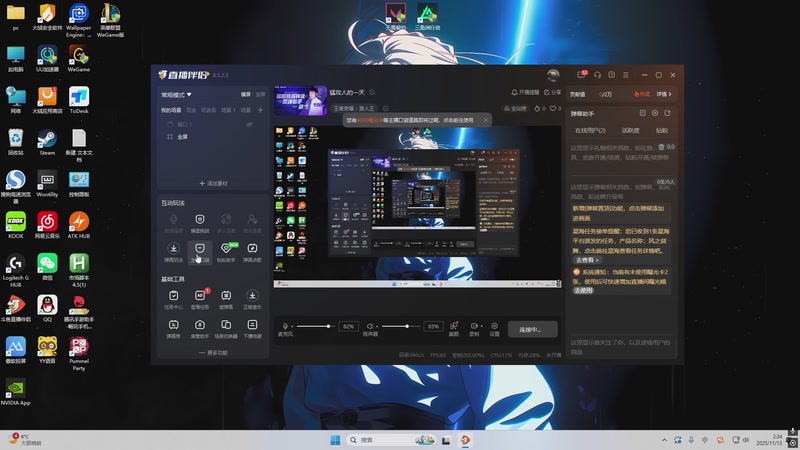Open 弹幕秀 tool
This screenshot has width=800, height=450.
(173, 328)
